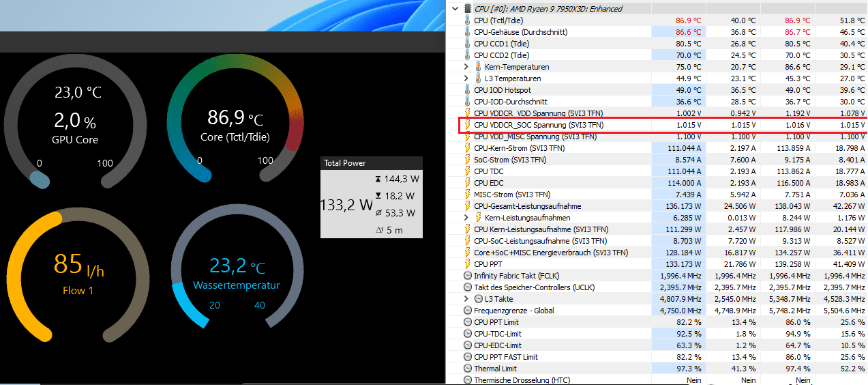Select the CPU PPT FAST Limit row
868x385 pixels.
click(657, 357)
